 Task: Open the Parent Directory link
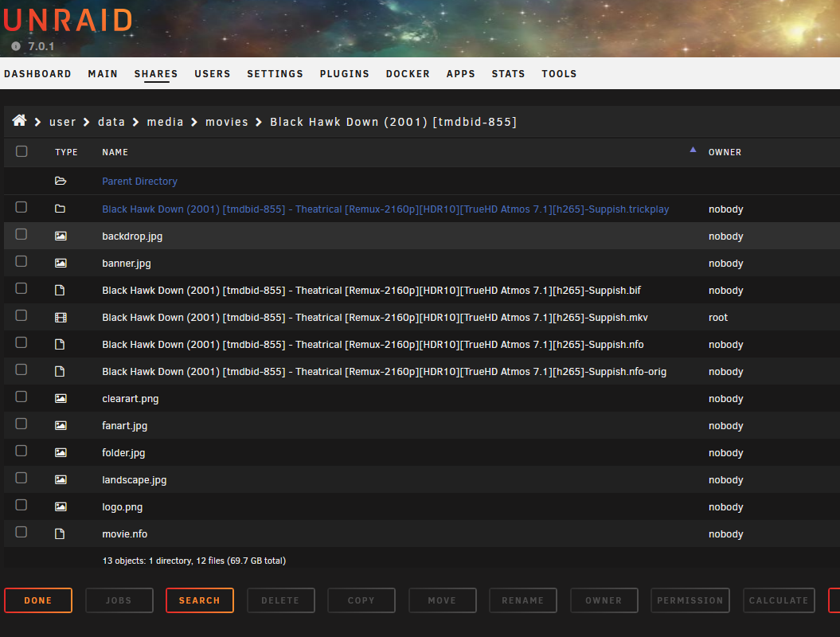[139, 182]
